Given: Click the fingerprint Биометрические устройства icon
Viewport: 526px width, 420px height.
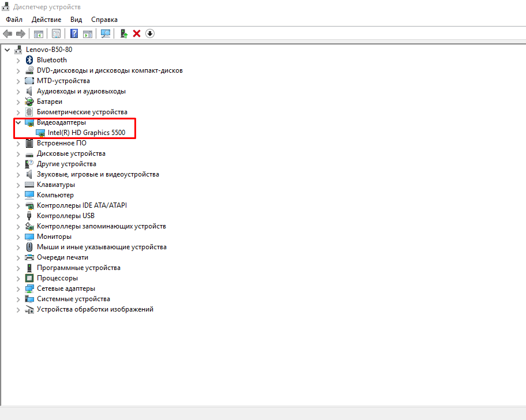Looking at the screenshot, I should click(x=29, y=112).
